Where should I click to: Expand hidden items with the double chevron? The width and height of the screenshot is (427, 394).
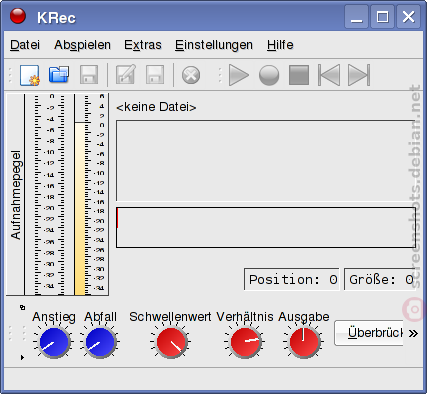pos(413,333)
